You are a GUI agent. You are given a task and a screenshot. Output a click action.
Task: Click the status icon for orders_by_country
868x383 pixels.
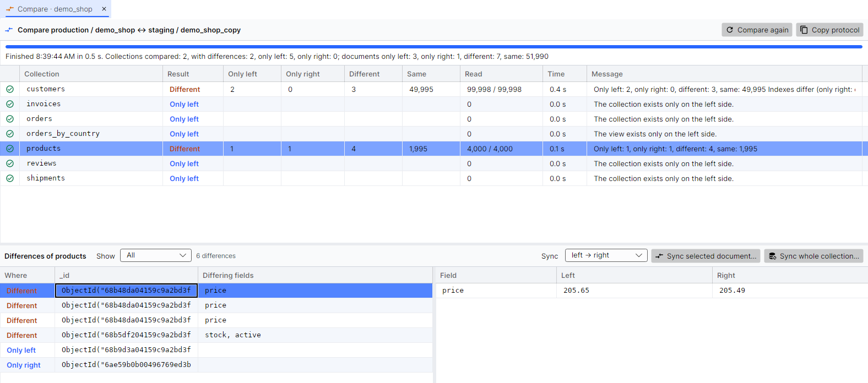10,134
